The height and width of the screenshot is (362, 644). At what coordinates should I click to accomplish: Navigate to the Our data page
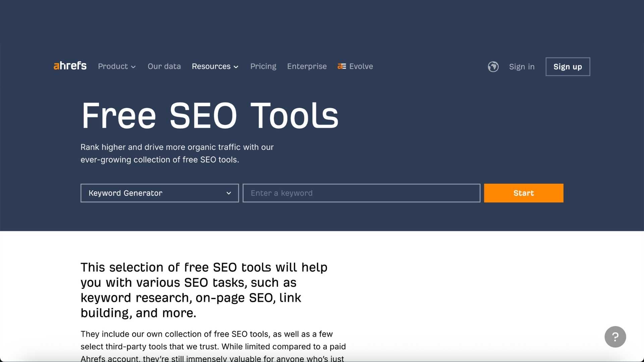[164, 66]
